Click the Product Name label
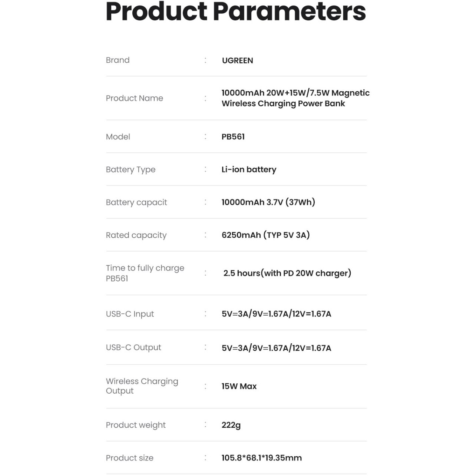The width and height of the screenshot is (476, 476). click(x=134, y=98)
